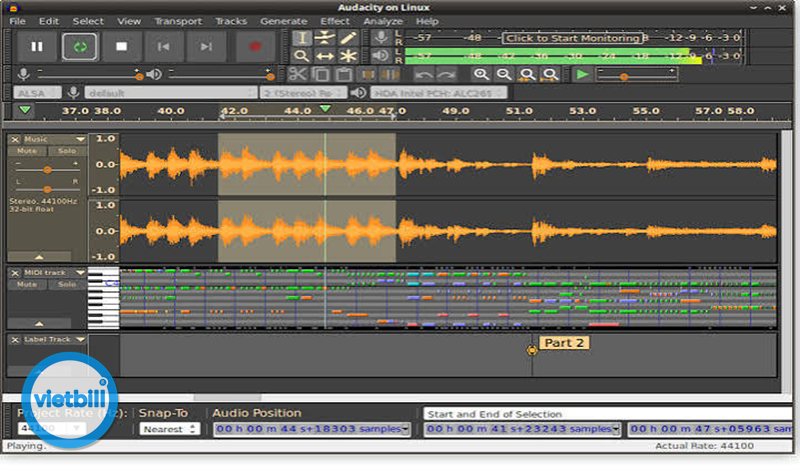Screen dimensions: 800x471
Task: Start recording with the red Record button
Action: [x=255, y=46]
